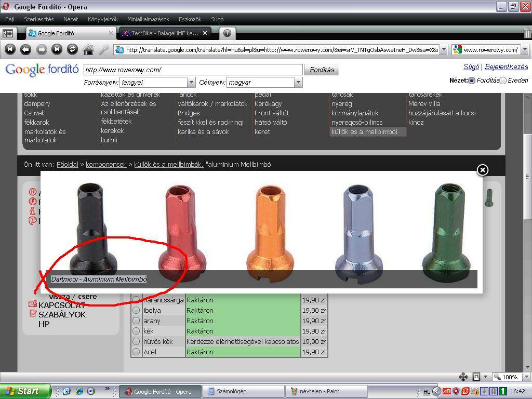
Task: Follow the komponensek breadcrumb link
Action: click(106, 164)
